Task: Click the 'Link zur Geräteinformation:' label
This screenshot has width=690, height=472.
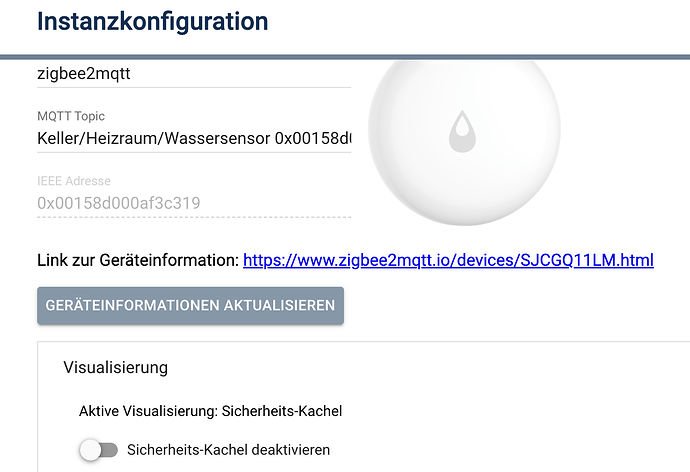Action: tap(138, 260)
